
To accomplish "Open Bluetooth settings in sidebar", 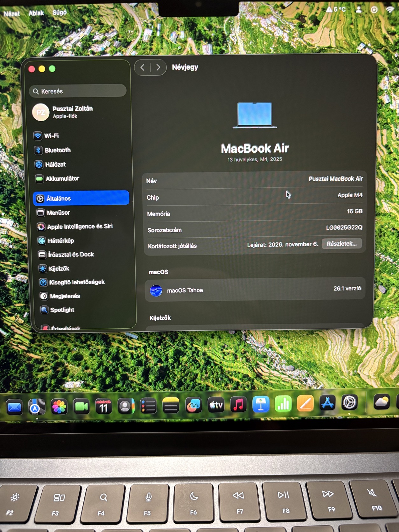I will (52, 150).
